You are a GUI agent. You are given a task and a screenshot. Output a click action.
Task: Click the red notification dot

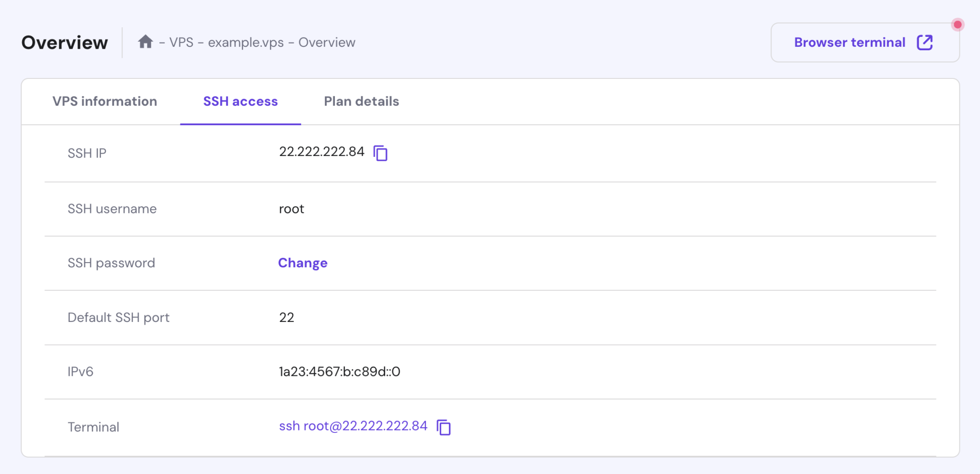pos(957,24)
